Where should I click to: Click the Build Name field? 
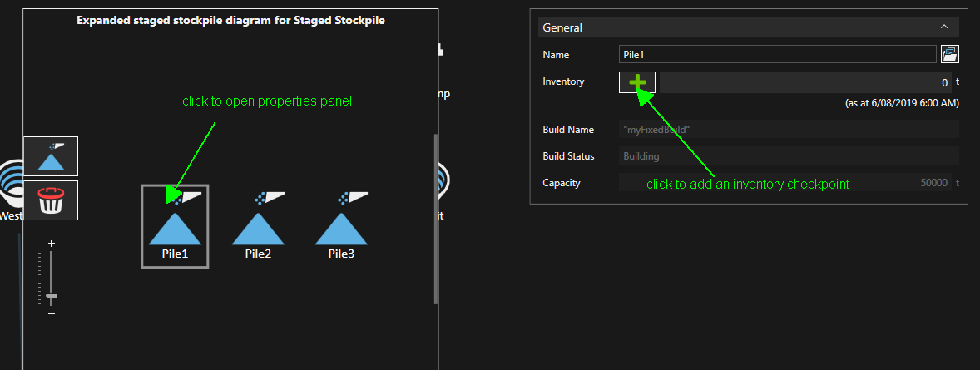[789, 130]
